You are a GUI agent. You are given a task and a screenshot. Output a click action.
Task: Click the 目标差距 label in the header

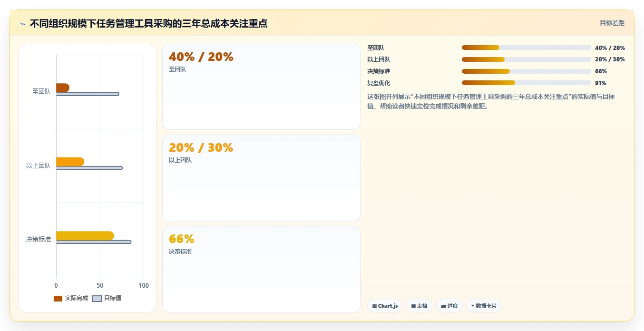(x=612, y=23)
